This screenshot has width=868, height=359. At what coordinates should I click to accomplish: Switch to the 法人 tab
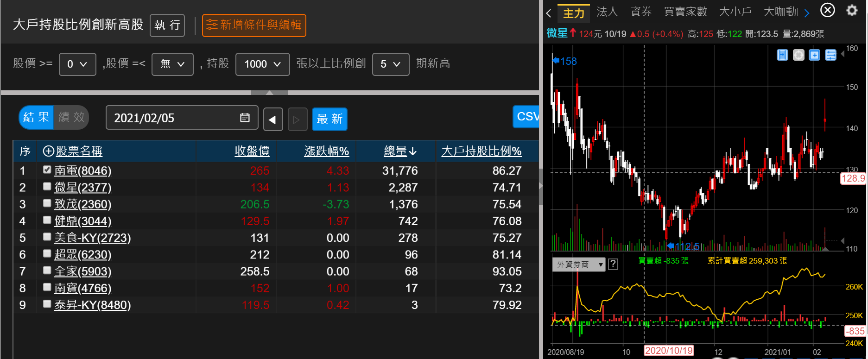tap(607, 12)
